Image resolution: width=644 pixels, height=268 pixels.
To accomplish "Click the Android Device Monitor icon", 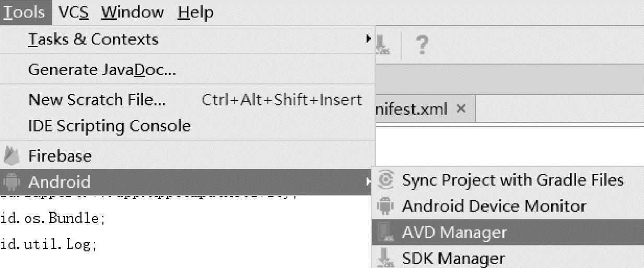I will click(x=385, y=206).
